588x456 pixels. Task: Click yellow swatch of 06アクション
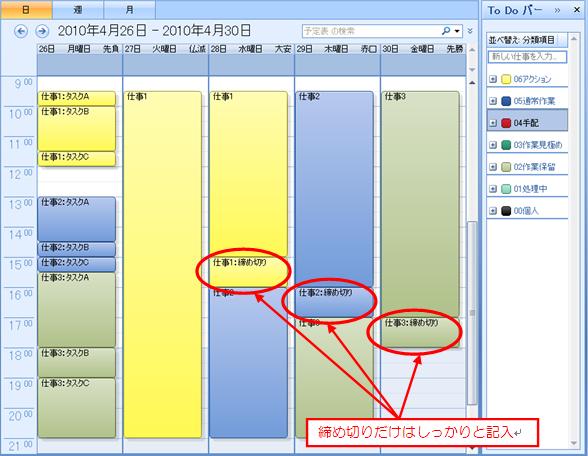[506, 79]
